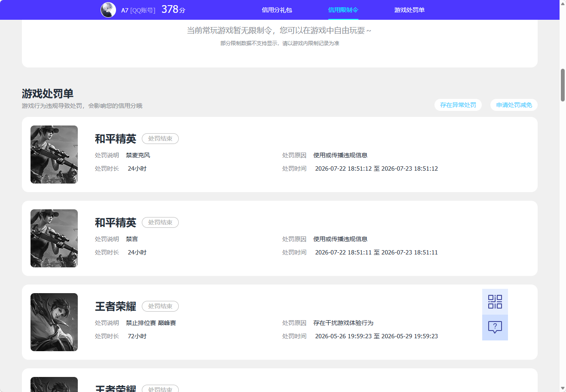Click the 申请处罚减免 button

point(514,105)
